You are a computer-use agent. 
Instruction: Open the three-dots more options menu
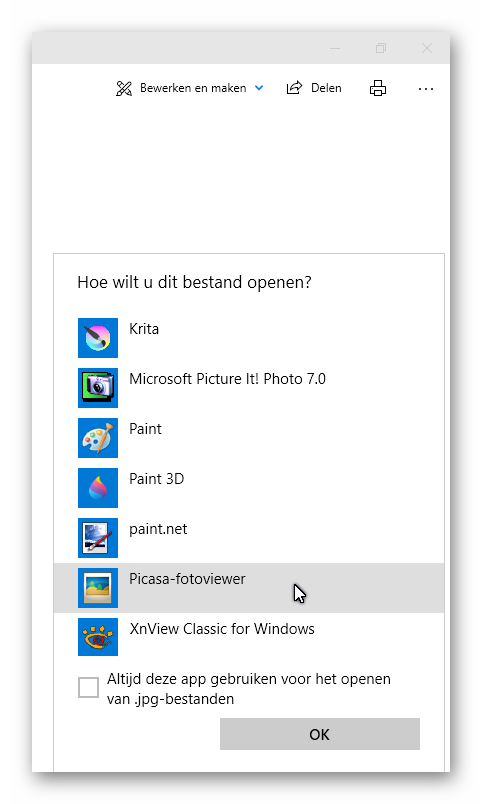(426, 89)
